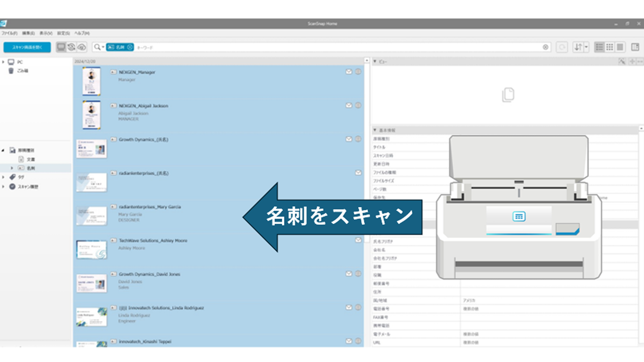Click the mail icon on Growth Dynamics_David Jones row
The height and width of the screenshot is (362, 644).
pos(349,274)
